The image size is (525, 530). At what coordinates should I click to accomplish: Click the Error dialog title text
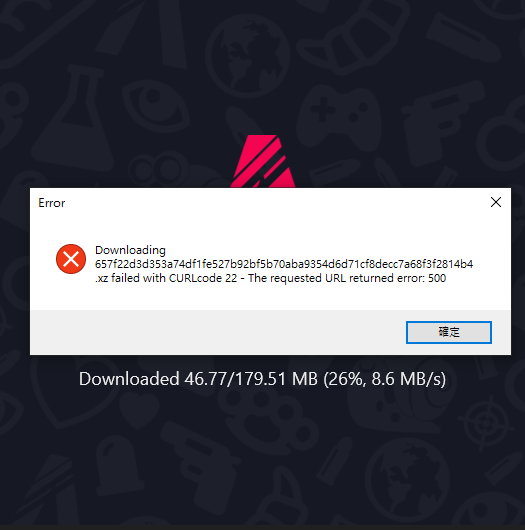click(51, 203)
